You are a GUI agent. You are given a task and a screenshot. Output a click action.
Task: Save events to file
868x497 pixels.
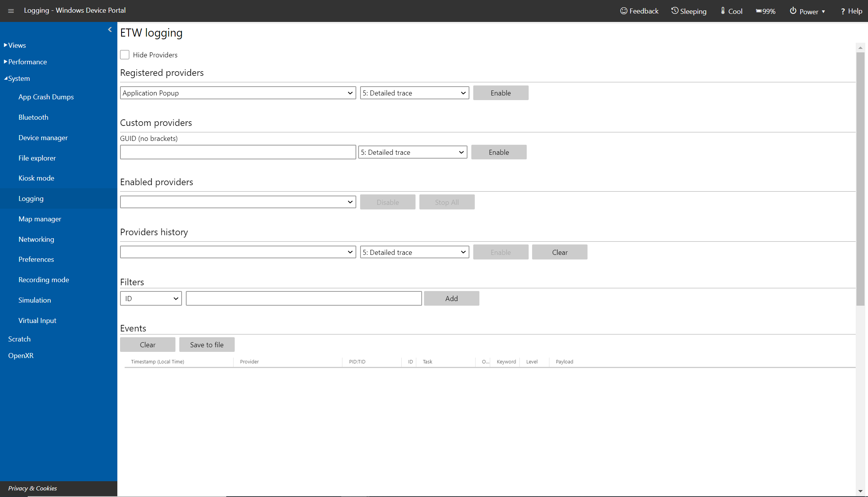207,344
